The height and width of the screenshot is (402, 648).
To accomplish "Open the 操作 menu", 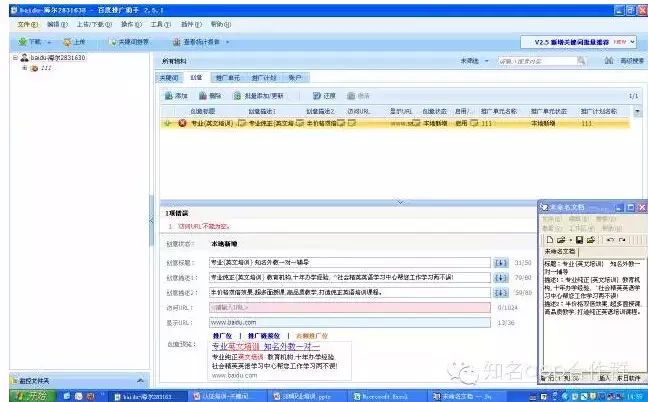I will tap(131, 24).
